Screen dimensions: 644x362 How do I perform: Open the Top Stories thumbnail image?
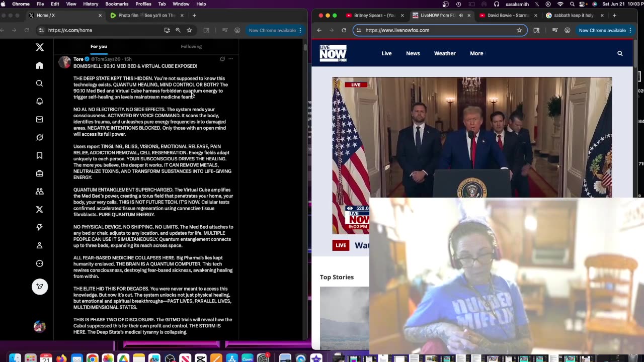pyautogui.click(x=344, y=317)
